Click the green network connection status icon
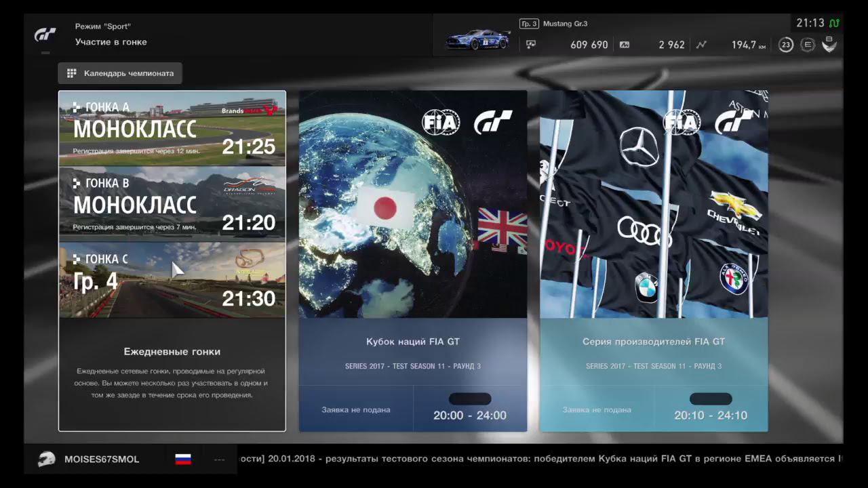 tap(833, 23)
